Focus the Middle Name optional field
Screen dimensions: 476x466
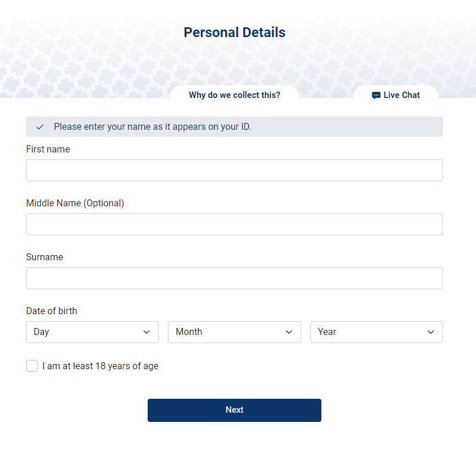(x=235, y=224)
